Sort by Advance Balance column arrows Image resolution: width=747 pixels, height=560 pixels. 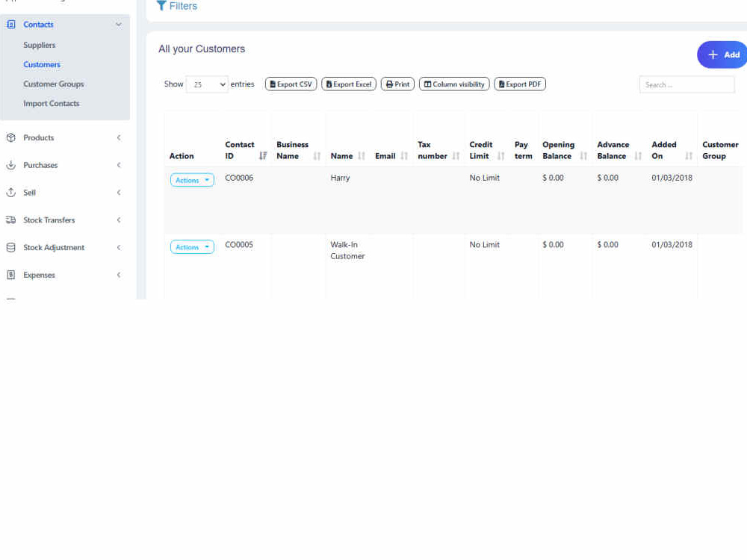[639, 156]
